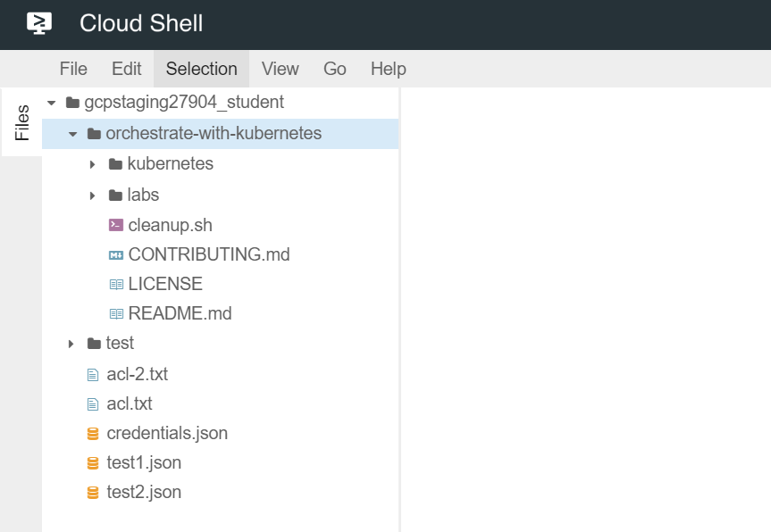Click the test1.json file icon
Viewport: 771px width, 532px height.
pyautogui.click(x=93, y=463)
